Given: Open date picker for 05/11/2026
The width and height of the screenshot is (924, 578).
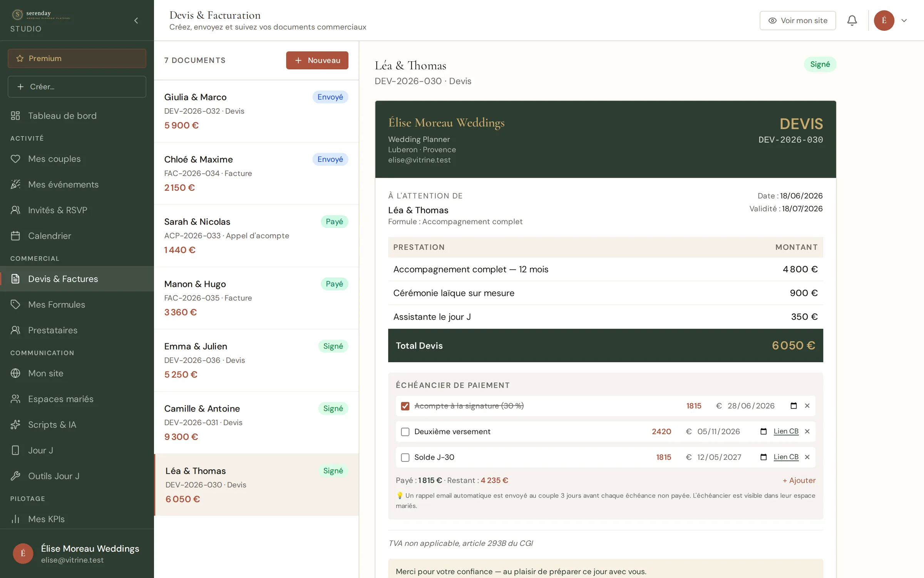Looking at the screenshot, I should (763, 432).
